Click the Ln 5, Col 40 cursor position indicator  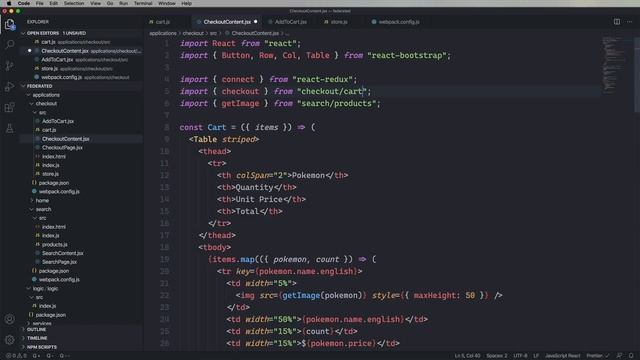(467, 356)
